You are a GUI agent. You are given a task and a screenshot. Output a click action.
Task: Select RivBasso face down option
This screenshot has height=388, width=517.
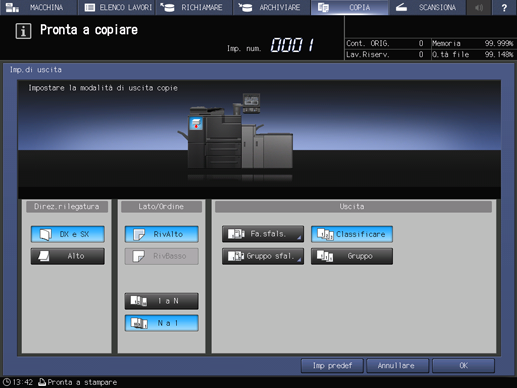coord(162,256)
